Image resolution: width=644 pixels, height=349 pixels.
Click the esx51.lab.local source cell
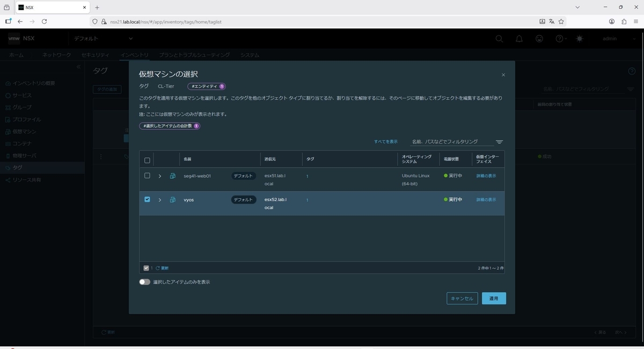tap(275, 179)
